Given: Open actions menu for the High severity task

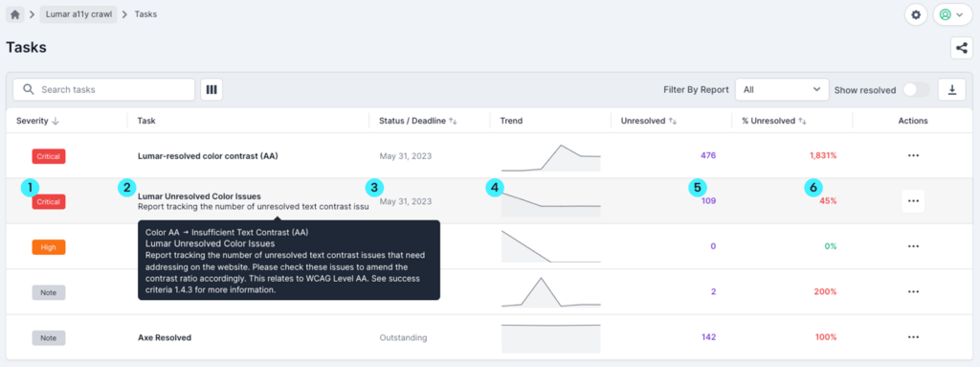Looking at the screenshot, I should click(913, 247).
